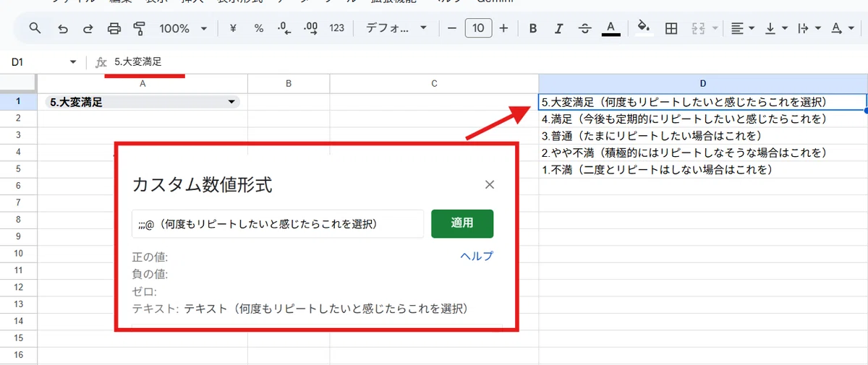Click the 正の値 label in dialog
Screen dimensions: 868x365
tap(150, 257)
